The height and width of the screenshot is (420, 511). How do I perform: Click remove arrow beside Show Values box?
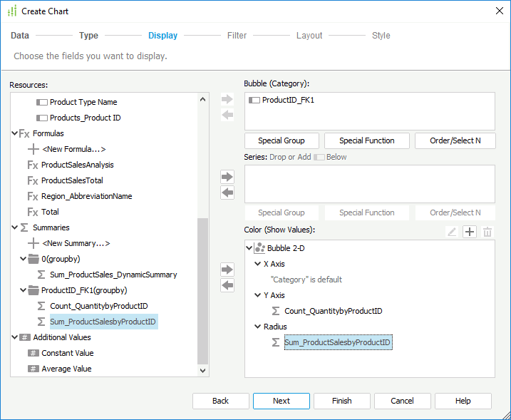(x=227, y=285)
